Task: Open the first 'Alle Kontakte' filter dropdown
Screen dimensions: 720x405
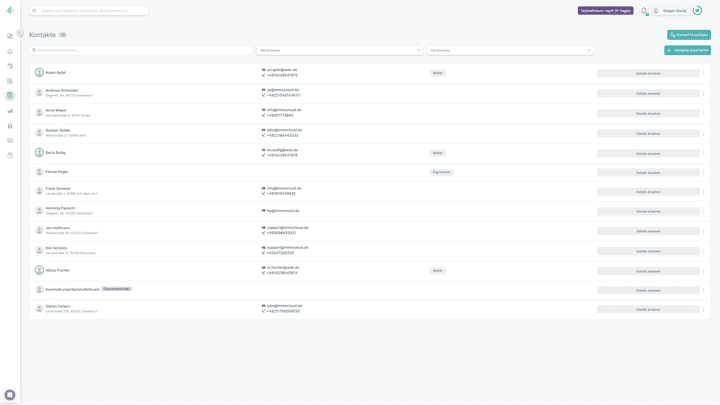Action: click(x=340, y=50)
